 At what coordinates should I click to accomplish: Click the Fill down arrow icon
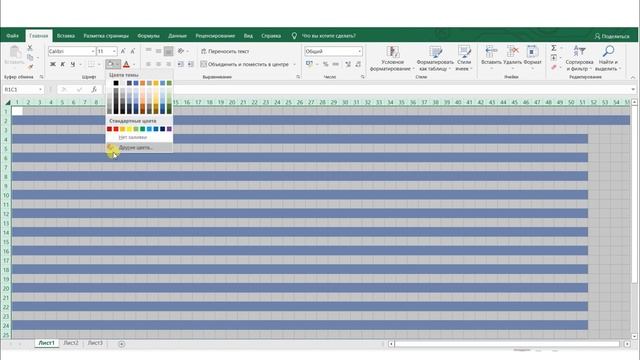554,58
